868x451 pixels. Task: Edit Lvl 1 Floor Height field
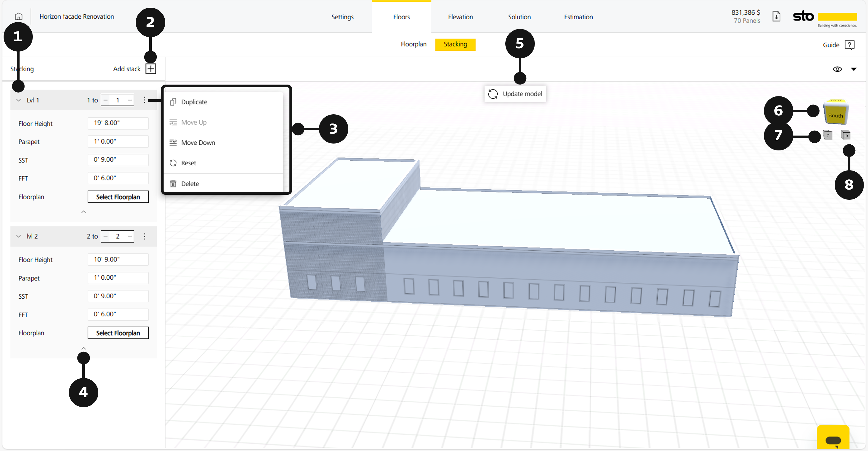[118, 123]
